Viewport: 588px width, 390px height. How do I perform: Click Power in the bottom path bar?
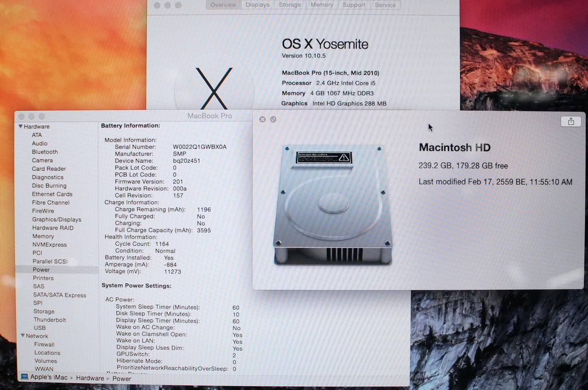(122, 379)
